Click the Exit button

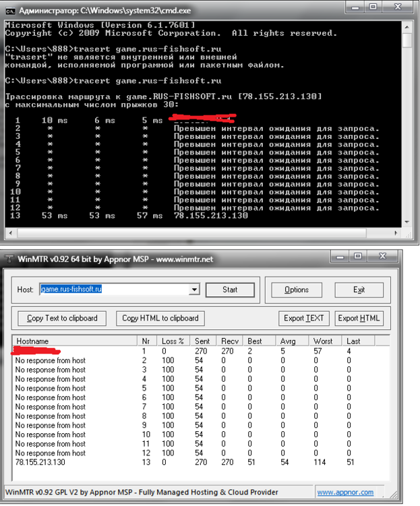[359, 289]
